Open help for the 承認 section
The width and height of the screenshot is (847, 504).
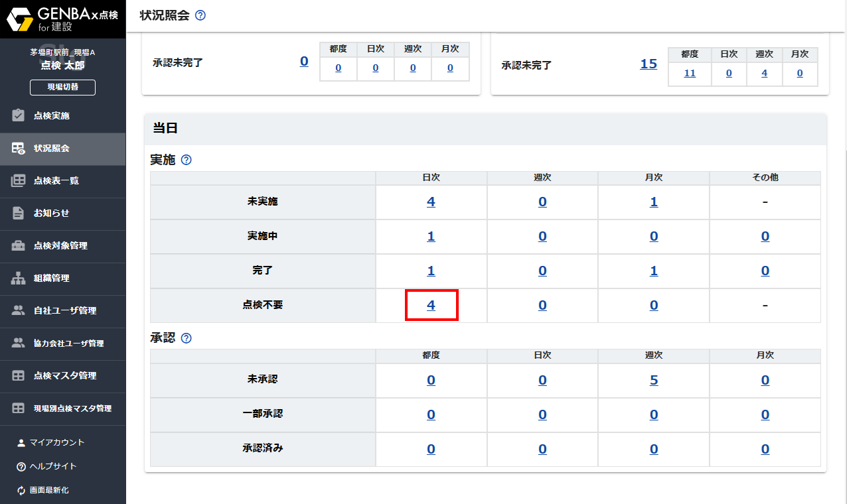pyautogui.click(x=185, y=338)
